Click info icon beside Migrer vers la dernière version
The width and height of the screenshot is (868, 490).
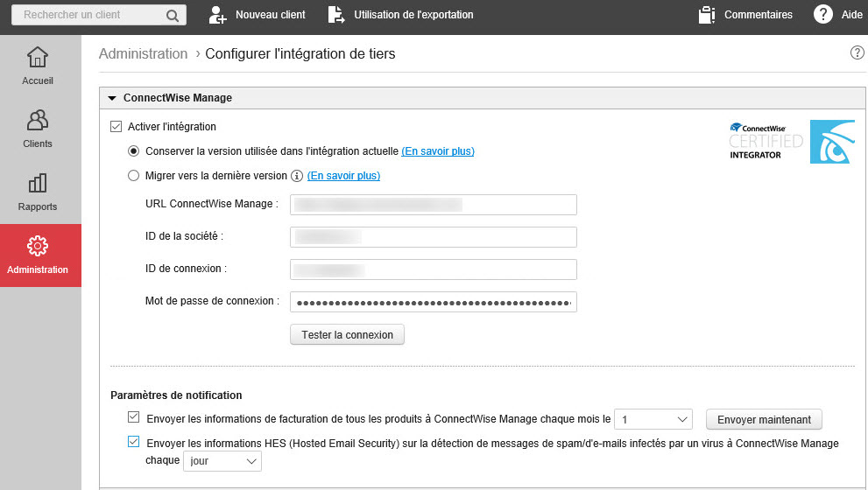coord(296,176)
